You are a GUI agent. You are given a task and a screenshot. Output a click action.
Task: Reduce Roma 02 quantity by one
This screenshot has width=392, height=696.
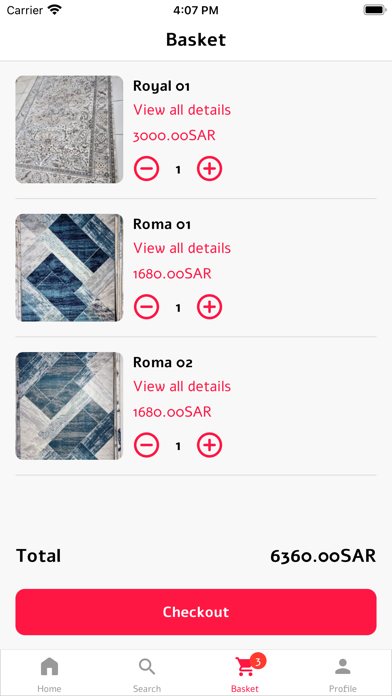pyautogui.click(x=147, y=445)
